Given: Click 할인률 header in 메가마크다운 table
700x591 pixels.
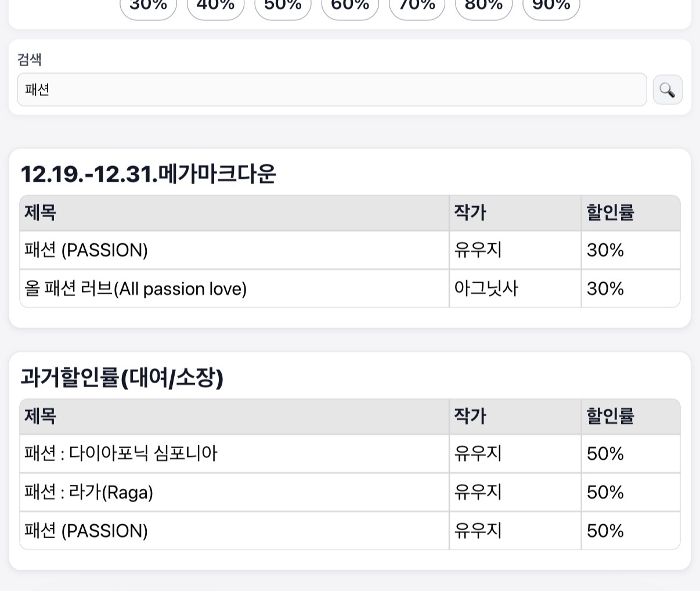Looking at the screenshot, I should pos(610,213).
